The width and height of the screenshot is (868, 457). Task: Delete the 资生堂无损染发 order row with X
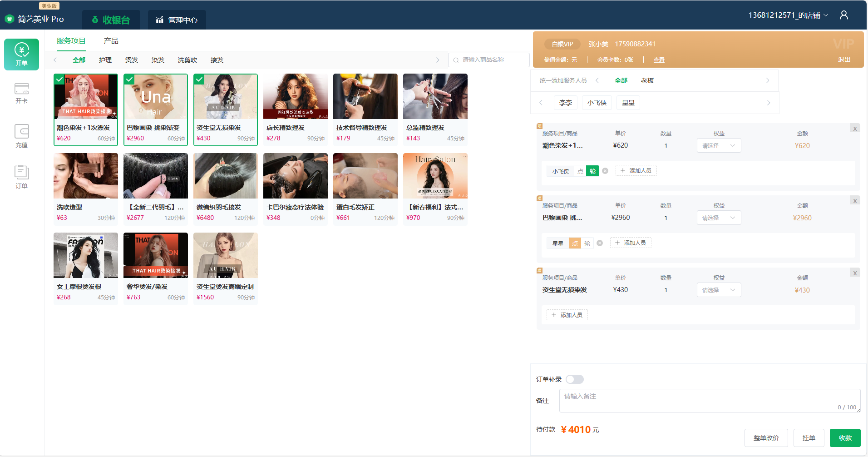pos(854,273)
